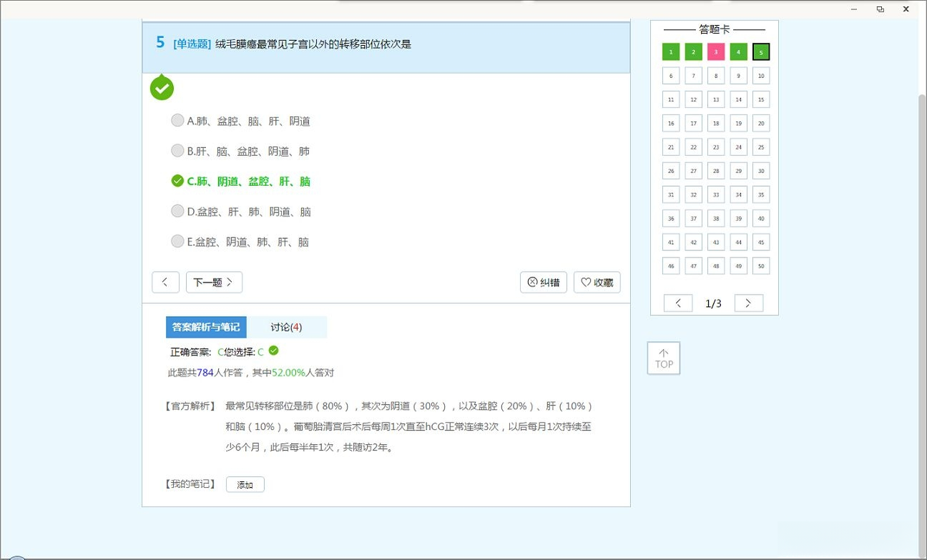The image size is (927, 560).
Task: Click 收藏 heart to bookmark question
Action: pyautogui.click(x=597, y=283)
